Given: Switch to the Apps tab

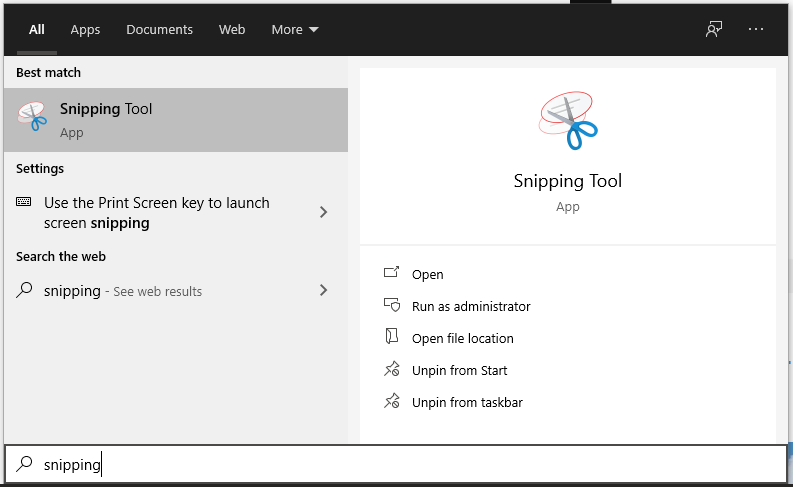Looking at the screenshot, I should (85, 29).
